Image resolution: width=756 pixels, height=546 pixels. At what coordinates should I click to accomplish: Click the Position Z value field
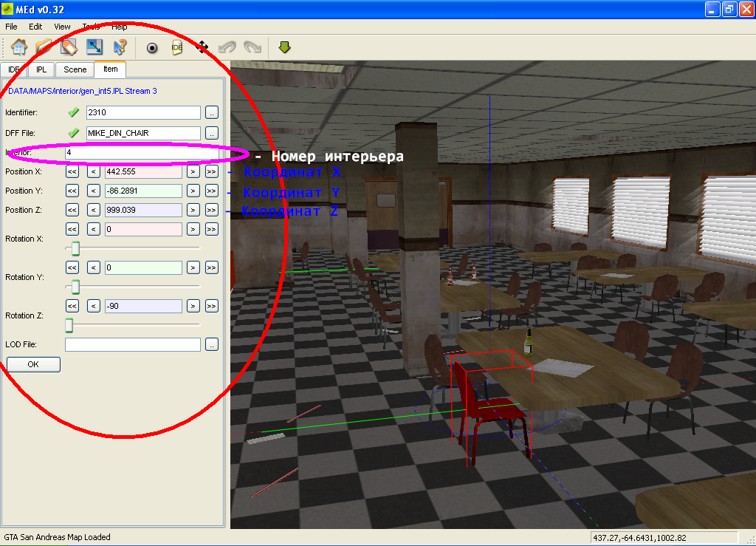click(x=143, y=211)
